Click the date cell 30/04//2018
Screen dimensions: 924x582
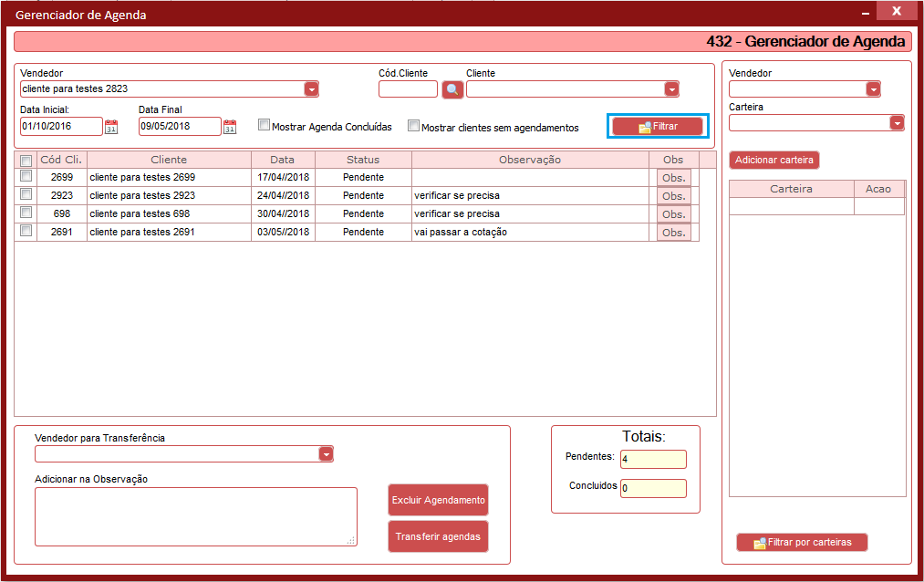[283, 213]
